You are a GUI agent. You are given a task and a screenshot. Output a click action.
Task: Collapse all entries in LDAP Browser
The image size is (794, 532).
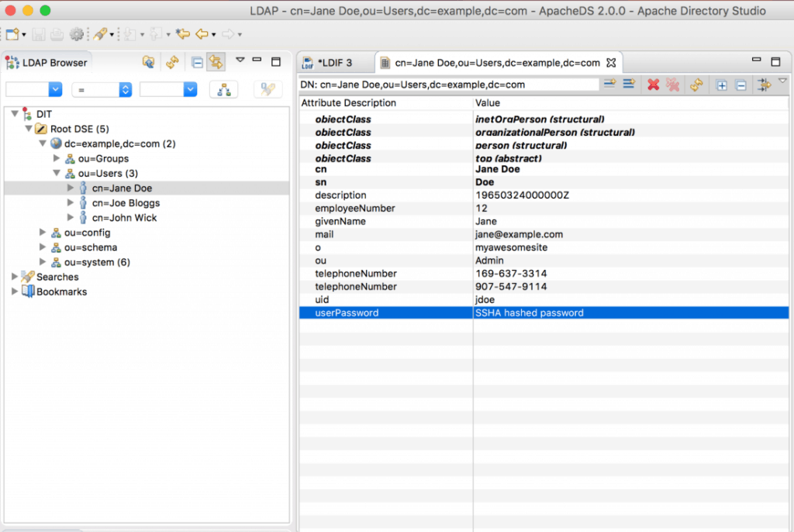point(197,62)
